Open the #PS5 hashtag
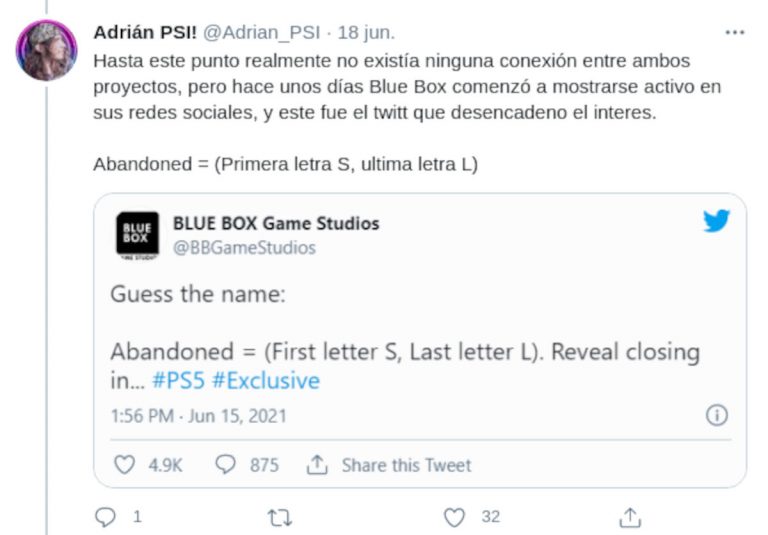 pyautogui.click(x=180, y=381)
